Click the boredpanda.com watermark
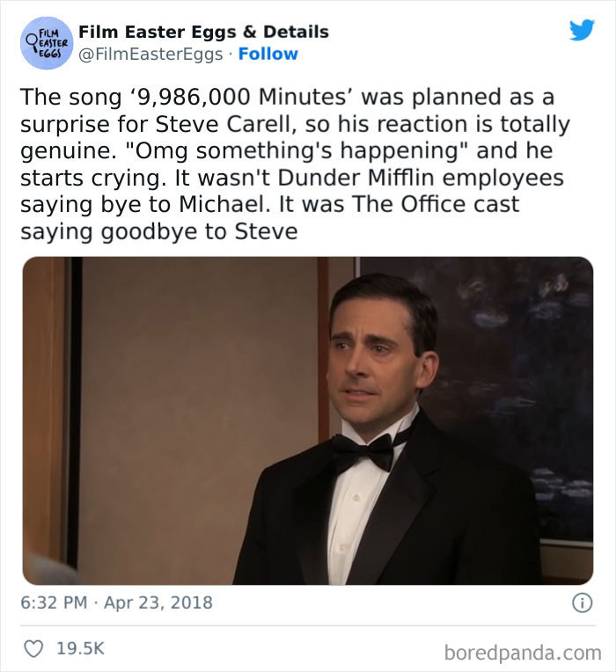The height and width of the screenshot is (672, 616). (x=523, y=653)
